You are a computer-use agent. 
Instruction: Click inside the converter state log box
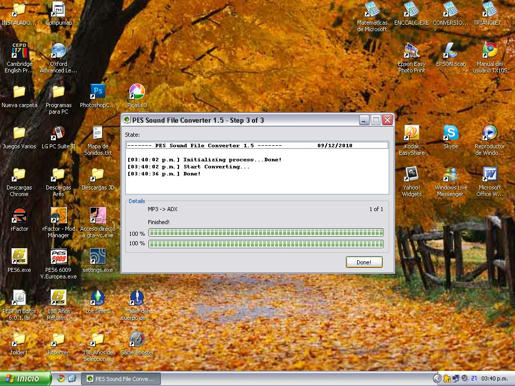[x=257, y=168]
